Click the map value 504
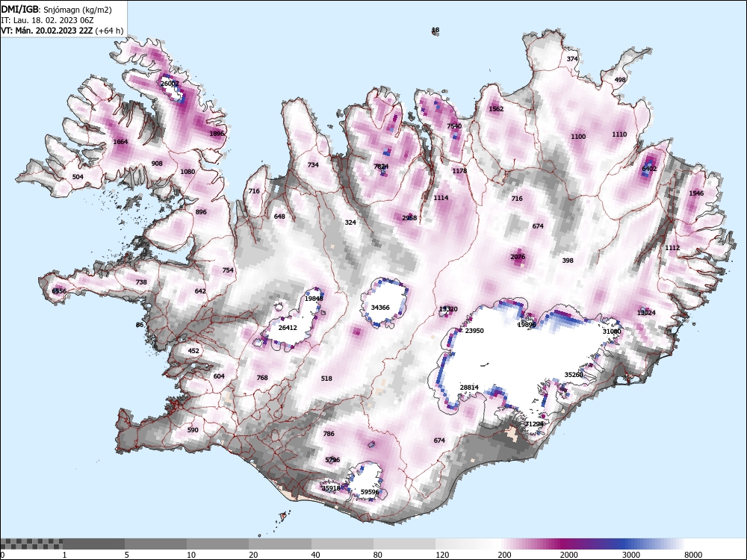The width and height of the screenshot is (747, 560). tap(78, 177)
